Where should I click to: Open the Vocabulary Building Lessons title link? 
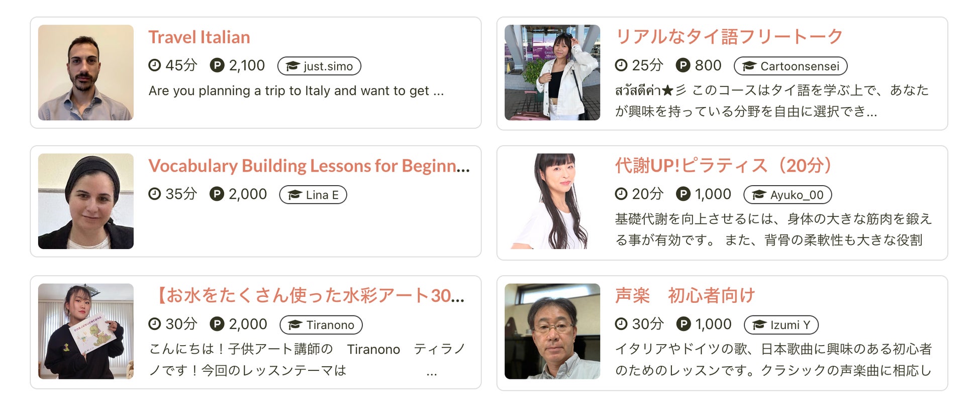click(x=309, y=166)
